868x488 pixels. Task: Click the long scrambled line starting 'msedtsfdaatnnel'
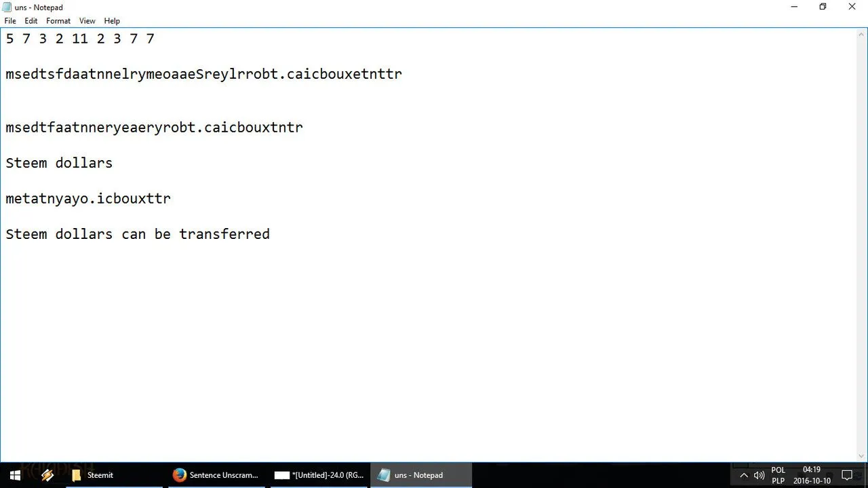tap(203, 74)
